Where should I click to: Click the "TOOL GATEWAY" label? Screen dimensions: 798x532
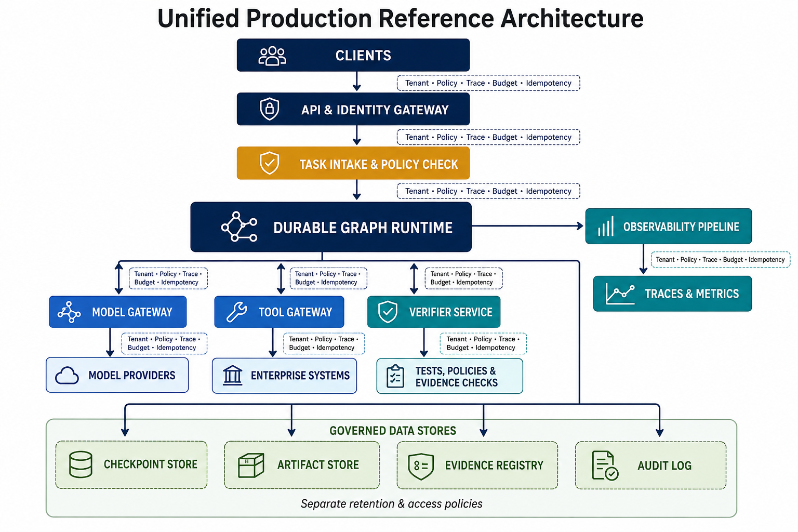point(295,312)
